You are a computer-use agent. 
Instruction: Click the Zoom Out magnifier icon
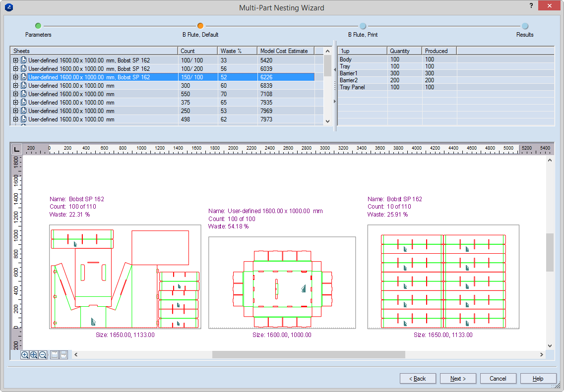(43, 355)
